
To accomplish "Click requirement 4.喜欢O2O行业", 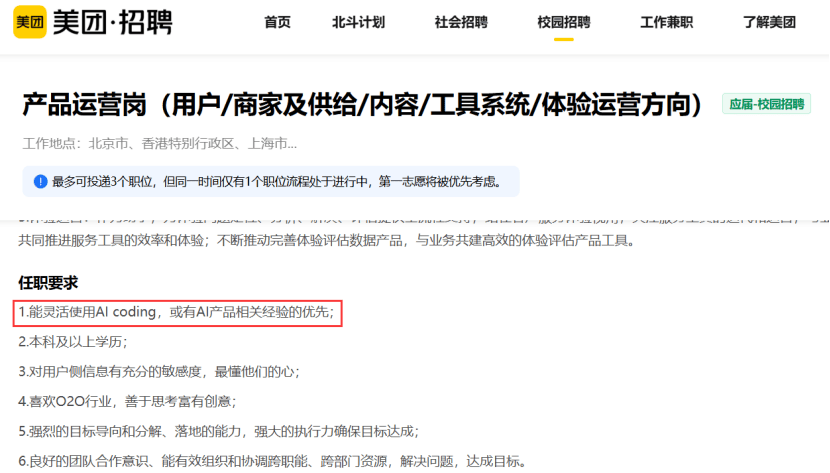I will (128, 401).
